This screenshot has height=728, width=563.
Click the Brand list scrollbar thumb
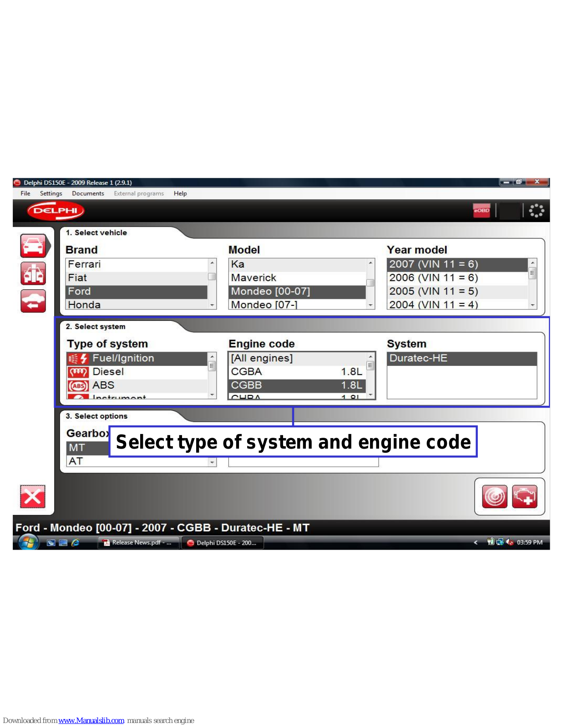[x=212, y=277]
